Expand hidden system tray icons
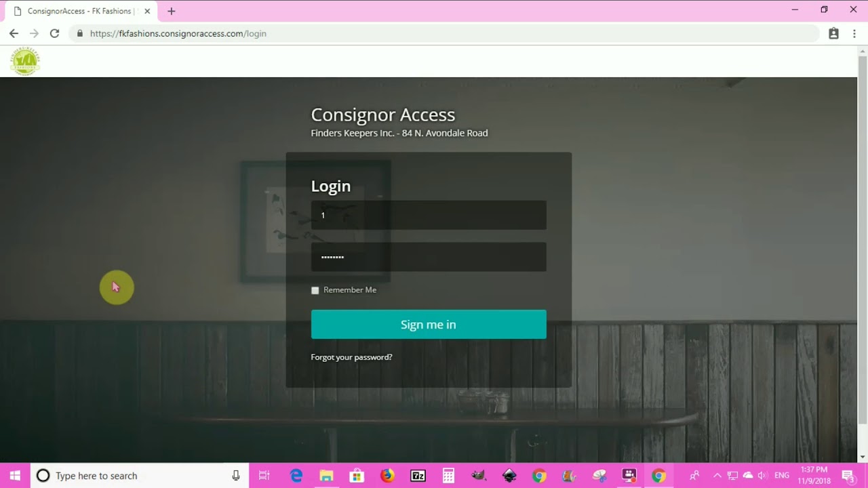The width and height of the screenshot is (868, 488). (x=717, y=476)
